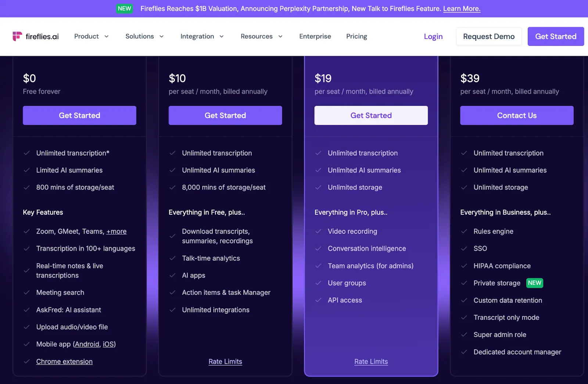
Task: Go to the Pricing page
Action: (356, 36)
